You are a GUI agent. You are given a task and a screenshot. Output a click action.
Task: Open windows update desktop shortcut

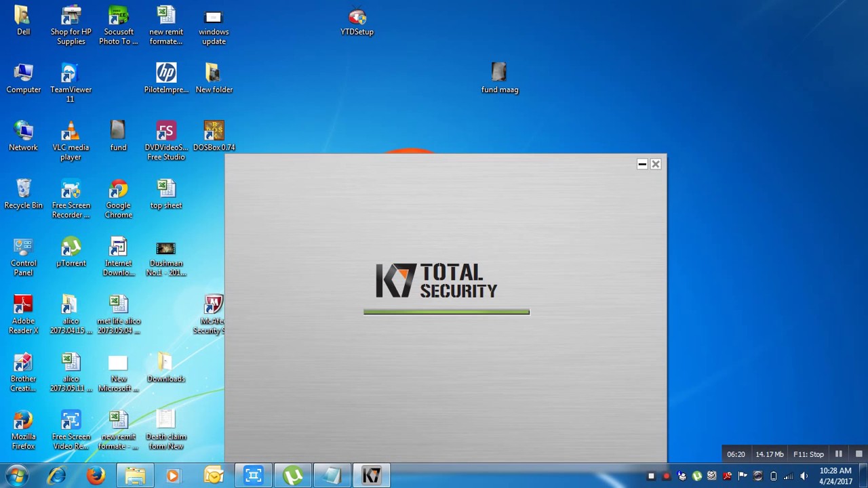(x=214, y=26)
